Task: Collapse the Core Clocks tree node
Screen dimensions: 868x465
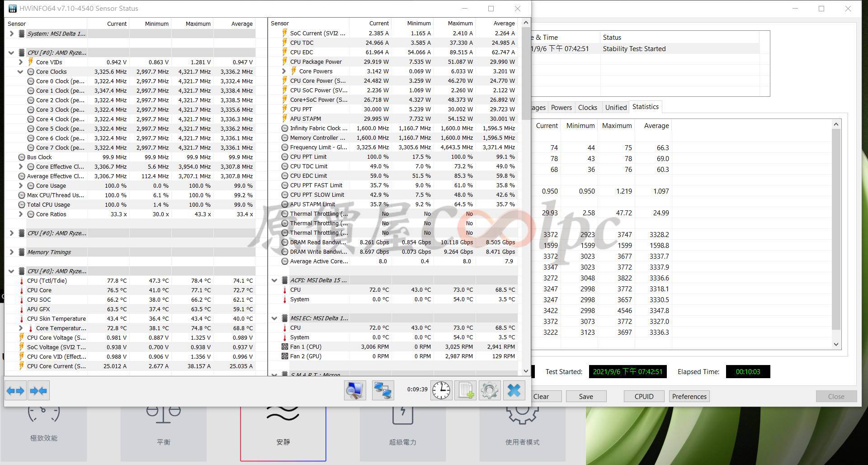Action: pos(20,72)
